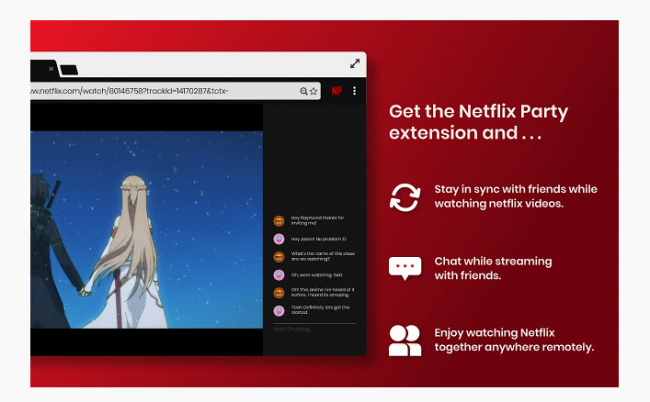Click the netflix.com URL in the address bar
Screen dimensions: 650x402
130,91
